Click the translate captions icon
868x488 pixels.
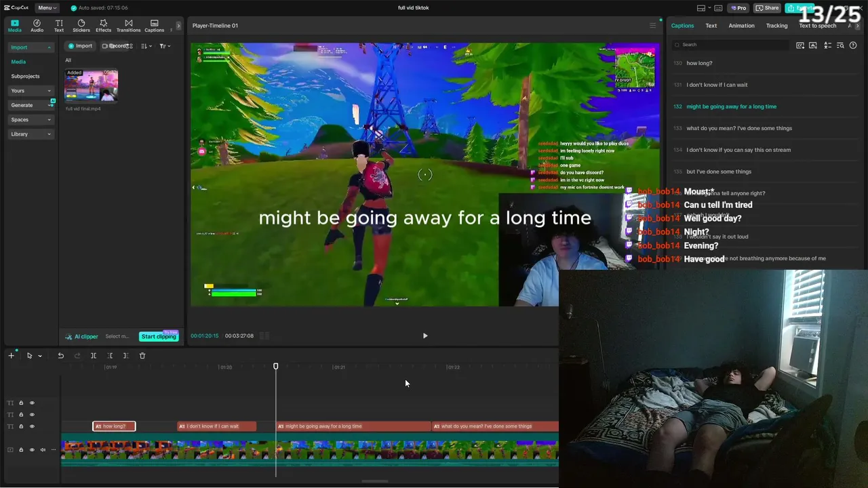click(827, 45)
